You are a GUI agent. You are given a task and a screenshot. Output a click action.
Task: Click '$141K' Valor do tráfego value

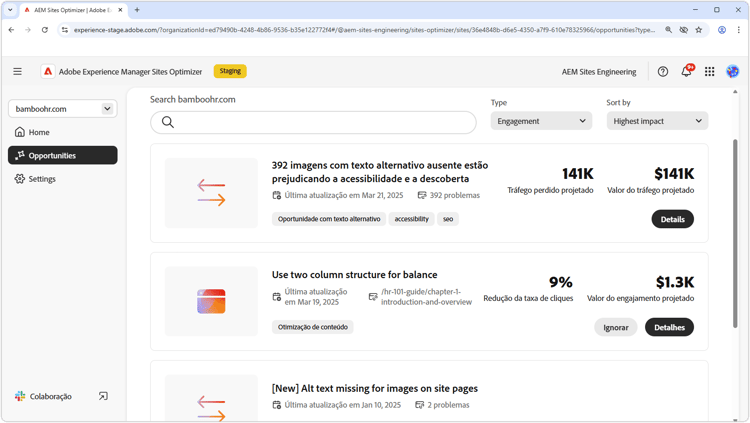[674, 174]
